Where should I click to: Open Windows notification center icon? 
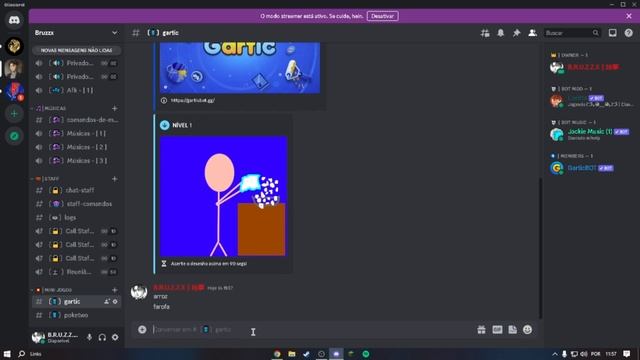(627, 354)
